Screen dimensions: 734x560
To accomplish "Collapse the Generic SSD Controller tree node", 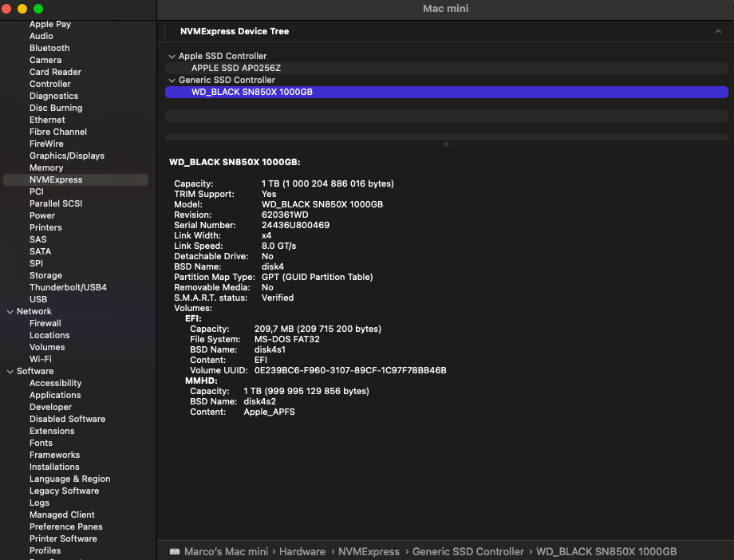I will click(x=172, y=81).
